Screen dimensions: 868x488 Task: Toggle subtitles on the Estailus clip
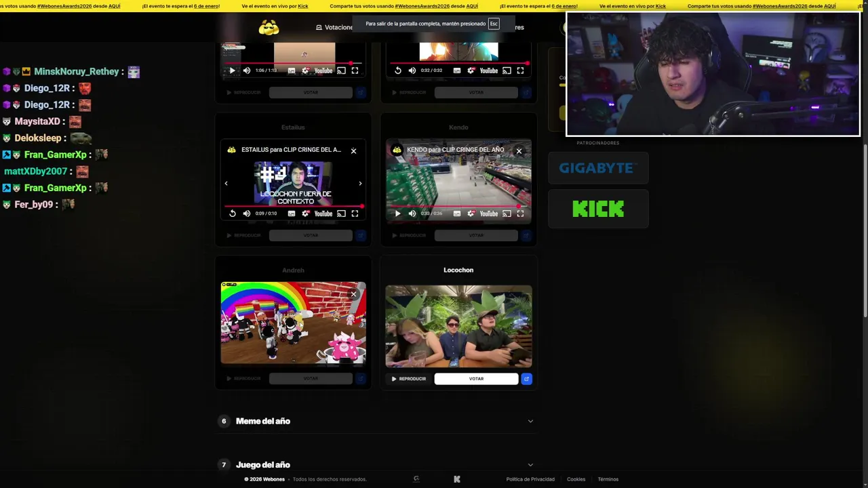pos(292,213)
